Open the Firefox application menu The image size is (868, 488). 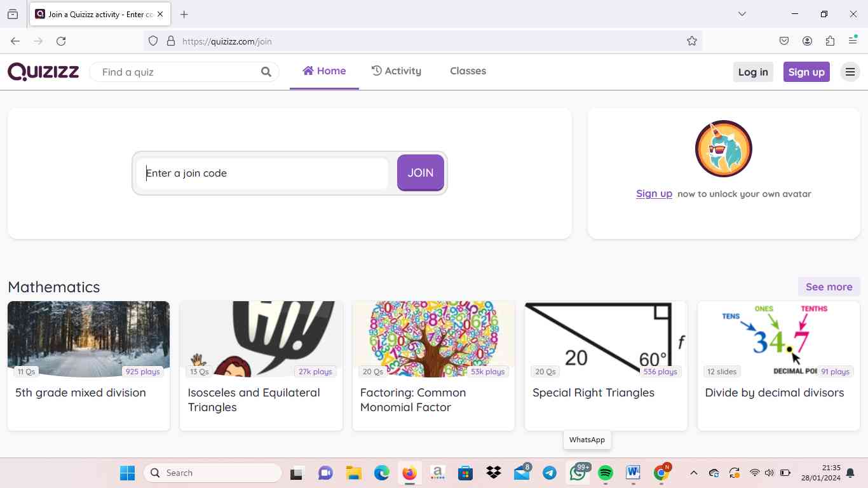tap(853, 41)
